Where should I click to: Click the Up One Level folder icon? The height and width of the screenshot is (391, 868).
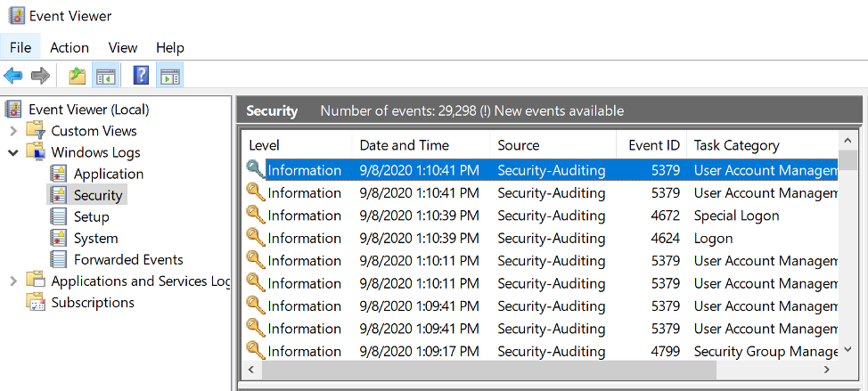(x=77, y=76)
